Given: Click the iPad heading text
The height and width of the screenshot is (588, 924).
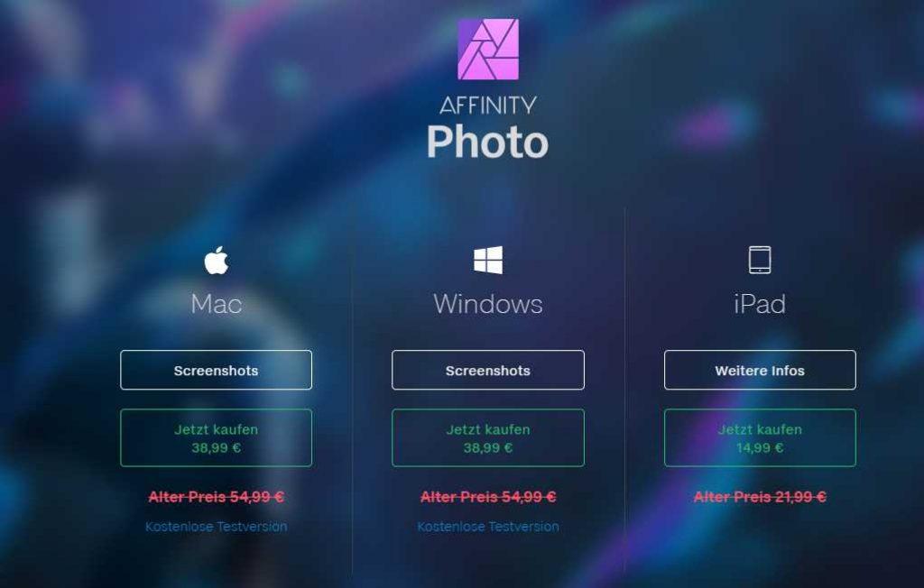Looking at the screenshot, I should (760, 304).
